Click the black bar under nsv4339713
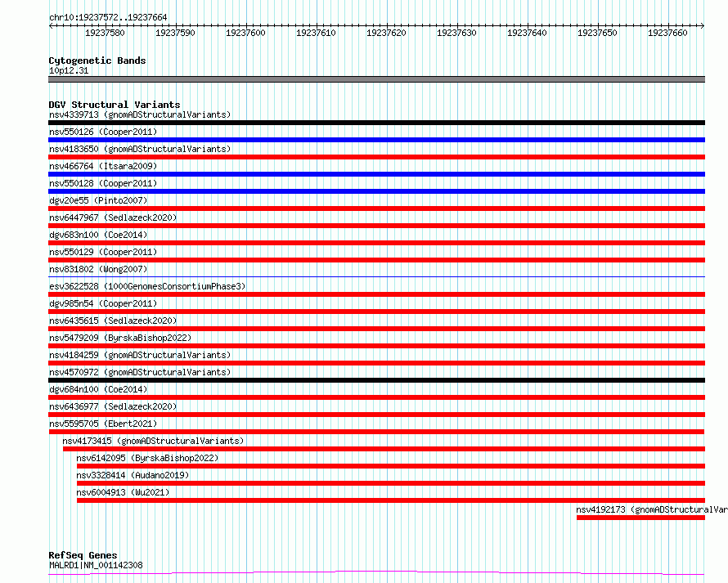Image resolution: width=728 pixels, height=583 pixels. (376, 123)
